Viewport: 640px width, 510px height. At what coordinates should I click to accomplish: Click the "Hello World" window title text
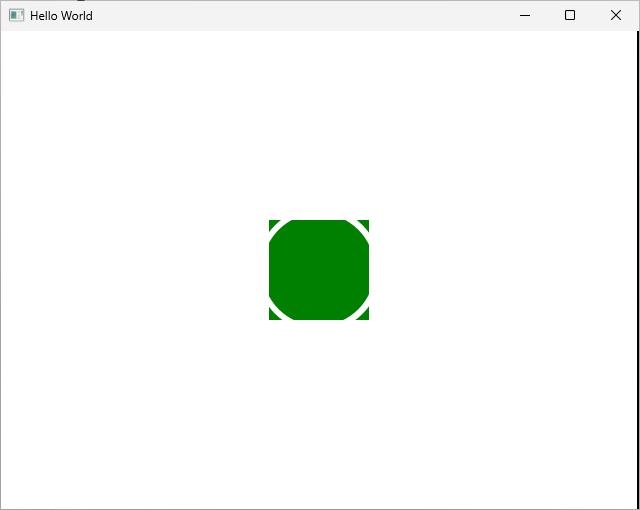click(61, 16)
